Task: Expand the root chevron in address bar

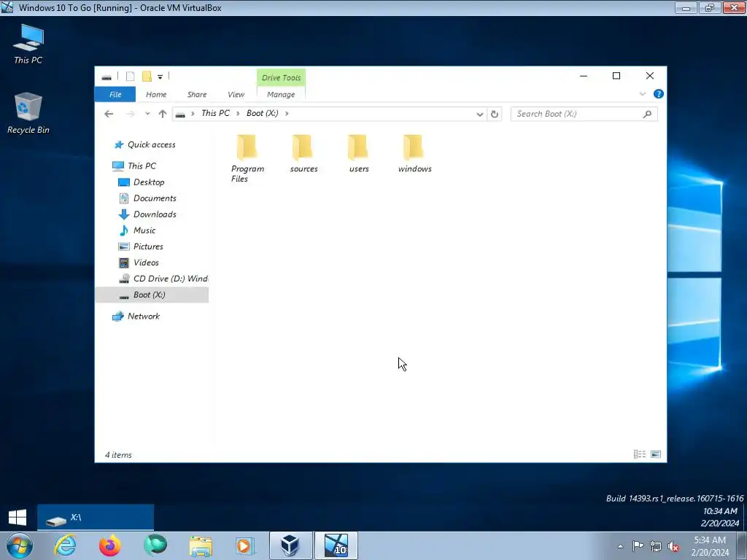Action: pyautogui.click(x=193, y=113)
